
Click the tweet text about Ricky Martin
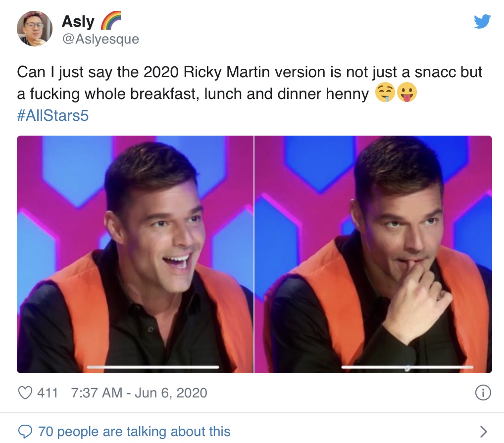click(250, 83)
